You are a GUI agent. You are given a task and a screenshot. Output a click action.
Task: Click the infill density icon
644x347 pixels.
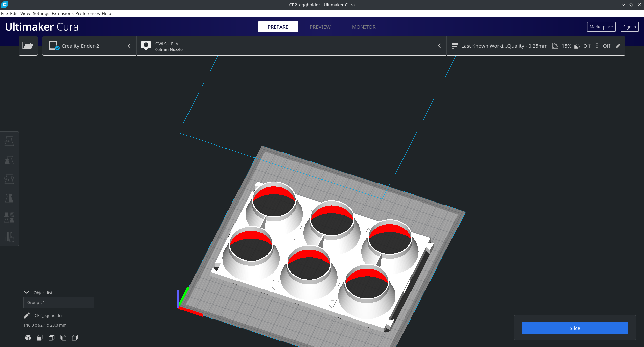pyautogui.click(x=555, y=46)
